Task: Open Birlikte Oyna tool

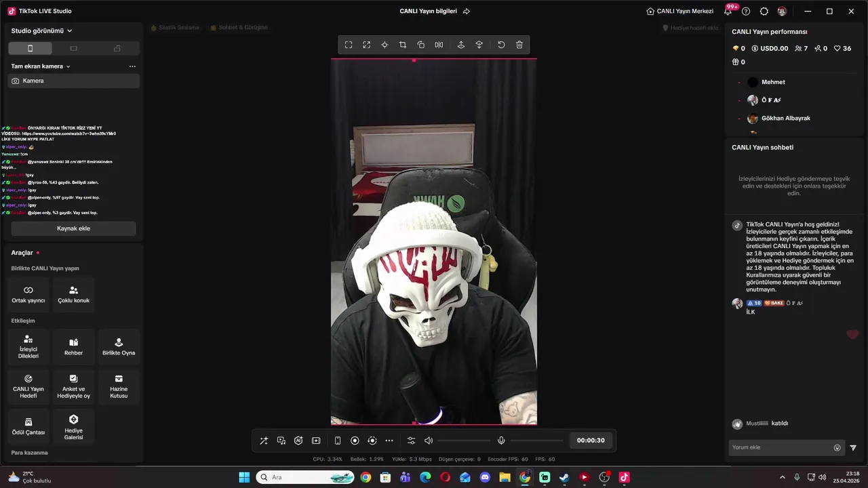Action: pyautogui.click(x=119, y=347)
